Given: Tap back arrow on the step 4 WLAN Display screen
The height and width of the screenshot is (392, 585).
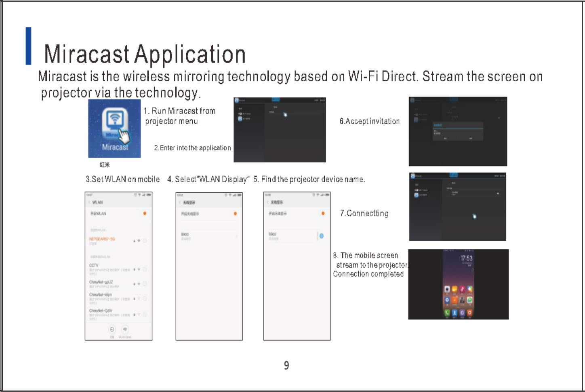Looking at the screenshot, I should [x=180, y=202].
